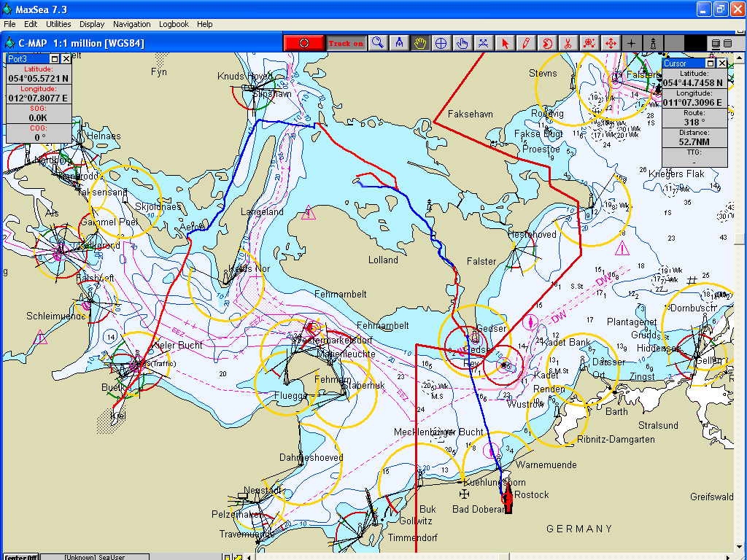Click the Greifswald label on the chart

tap(712, 497)
